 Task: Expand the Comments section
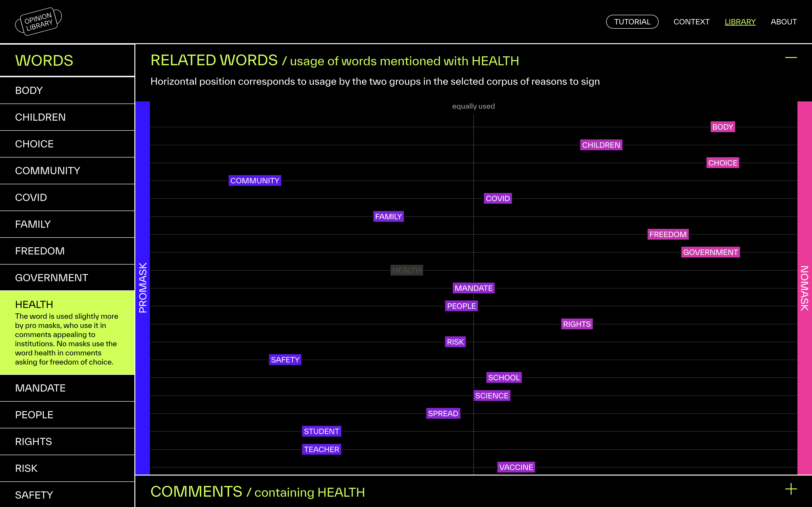tap(791, 489)
